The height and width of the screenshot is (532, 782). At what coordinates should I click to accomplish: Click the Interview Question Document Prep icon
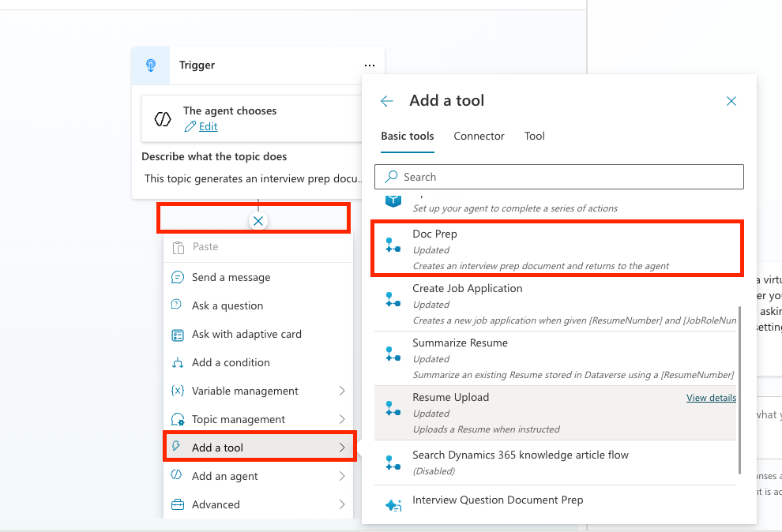pos(393,505)
